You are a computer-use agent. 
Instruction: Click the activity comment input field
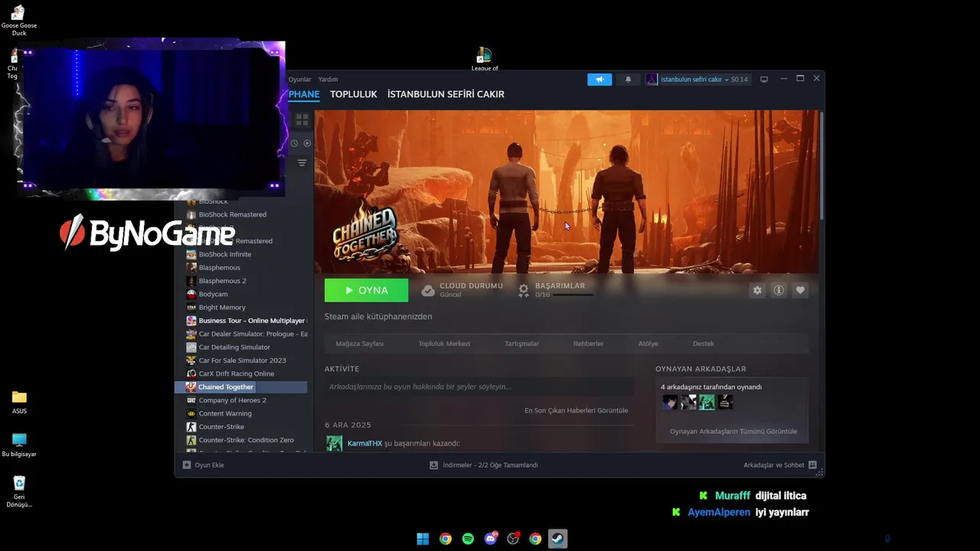pyautogui.click(x=479, y=386)
